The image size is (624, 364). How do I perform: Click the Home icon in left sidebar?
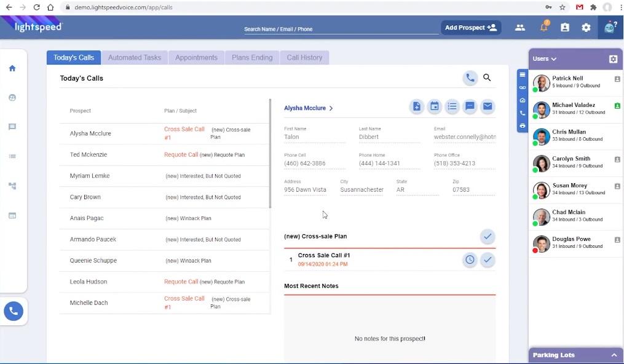coord(12,68)
